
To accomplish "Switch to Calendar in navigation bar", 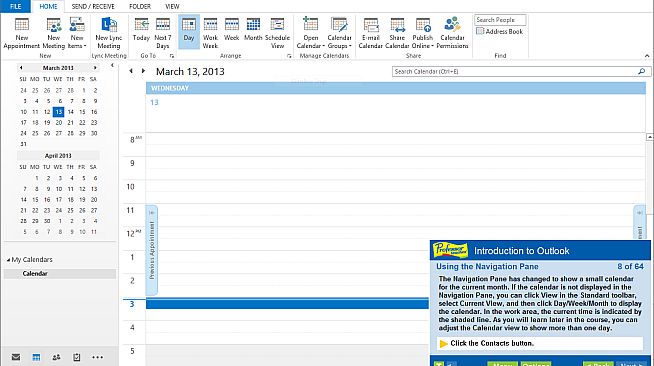I will coord(36,357).
